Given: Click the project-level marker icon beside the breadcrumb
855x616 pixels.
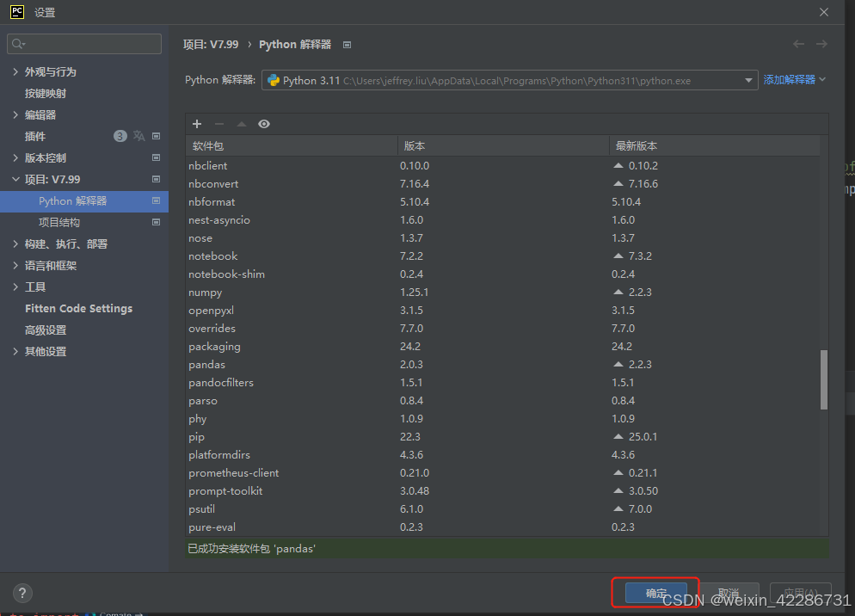Looking at the screenshot, I should click(347, 45).
